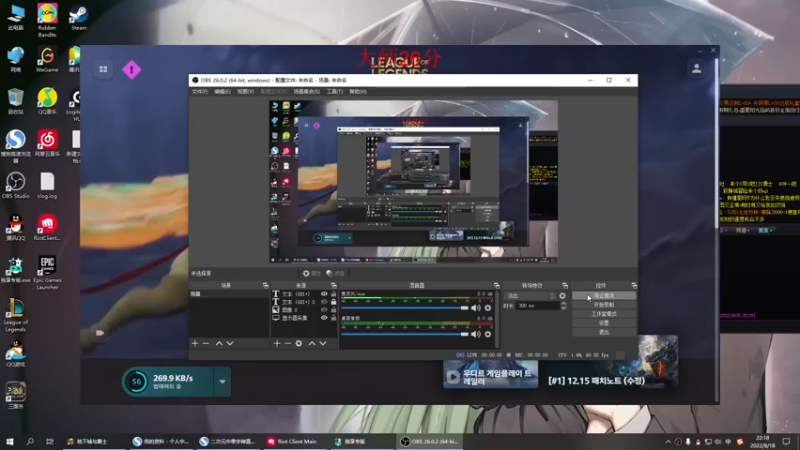Pop out the Controls dock panel

point(634,285)
